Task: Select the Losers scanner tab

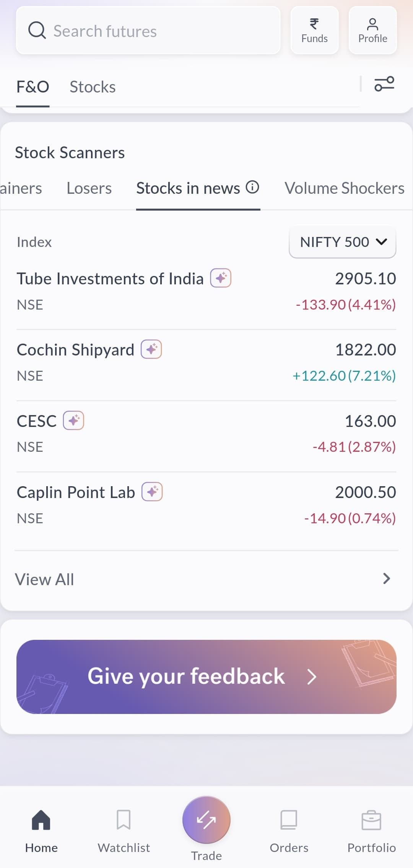Action: pyautogui.click(x=89, y=188)
